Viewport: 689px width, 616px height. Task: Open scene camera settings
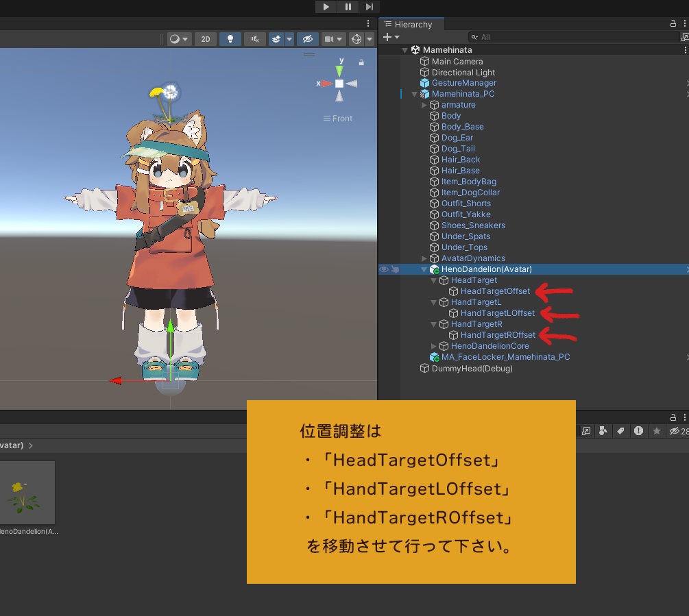[328, 39]
